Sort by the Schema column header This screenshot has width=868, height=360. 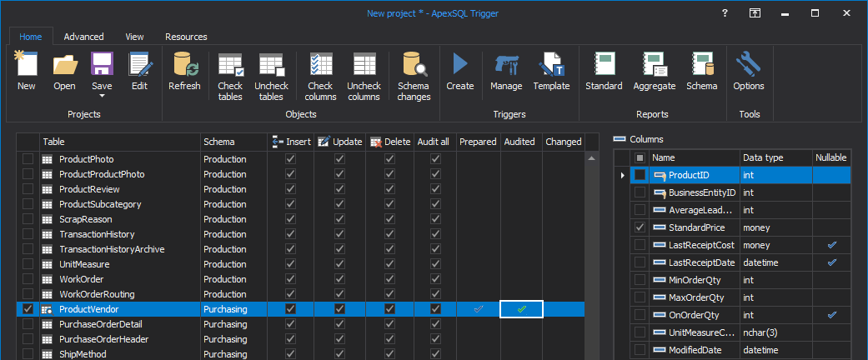(x=233, y=142)
